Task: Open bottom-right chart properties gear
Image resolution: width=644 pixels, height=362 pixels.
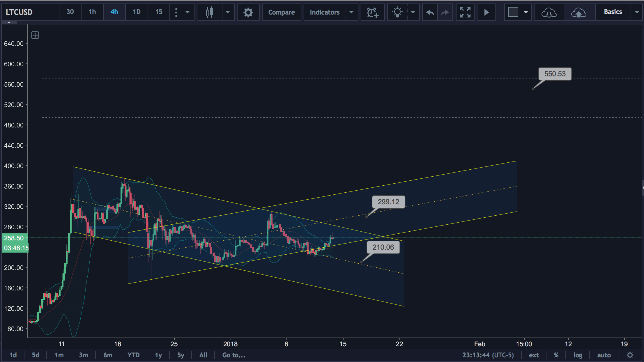Action: pos(630,355)
